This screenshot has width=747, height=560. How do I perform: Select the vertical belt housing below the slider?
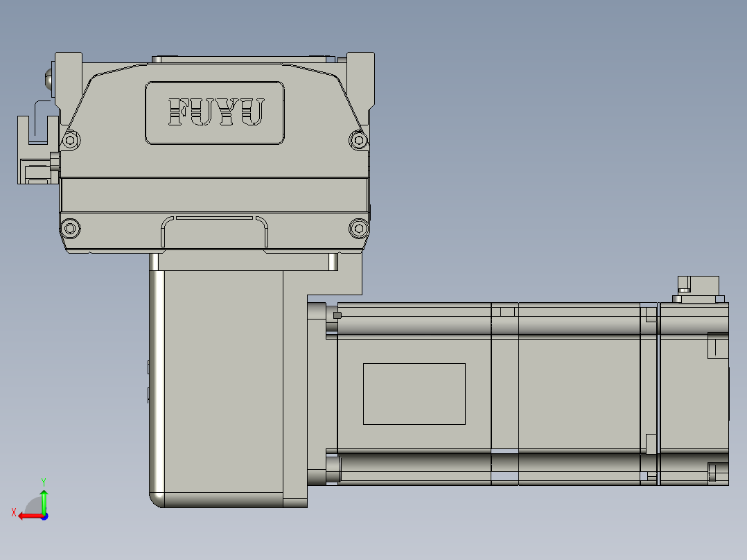[228, 388]
